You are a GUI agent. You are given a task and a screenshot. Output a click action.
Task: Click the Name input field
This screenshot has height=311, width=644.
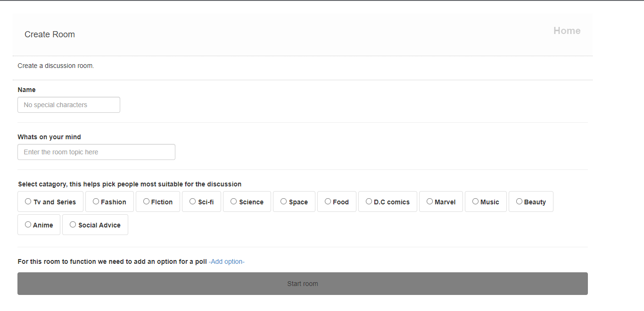coord(69,105)
